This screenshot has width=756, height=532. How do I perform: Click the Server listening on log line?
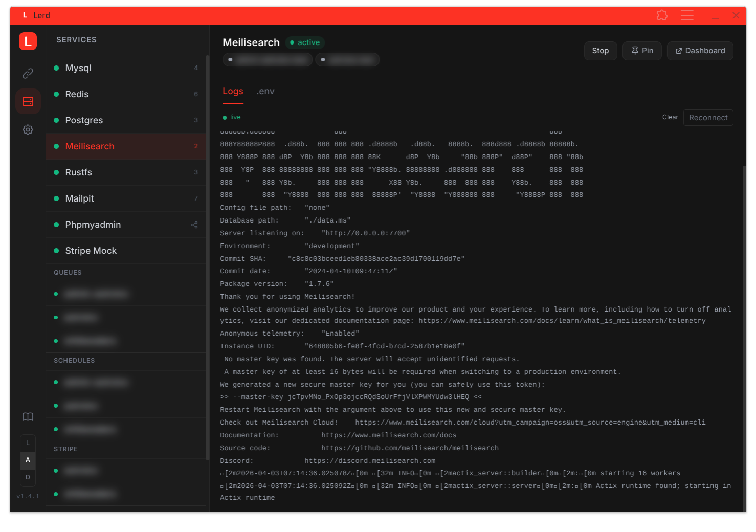315,233
